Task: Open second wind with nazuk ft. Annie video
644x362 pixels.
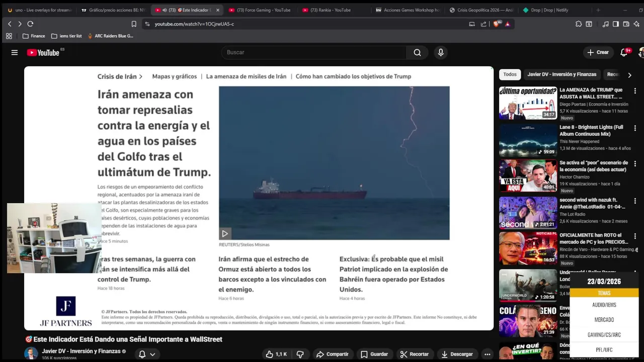Action: tap(528, 213)
